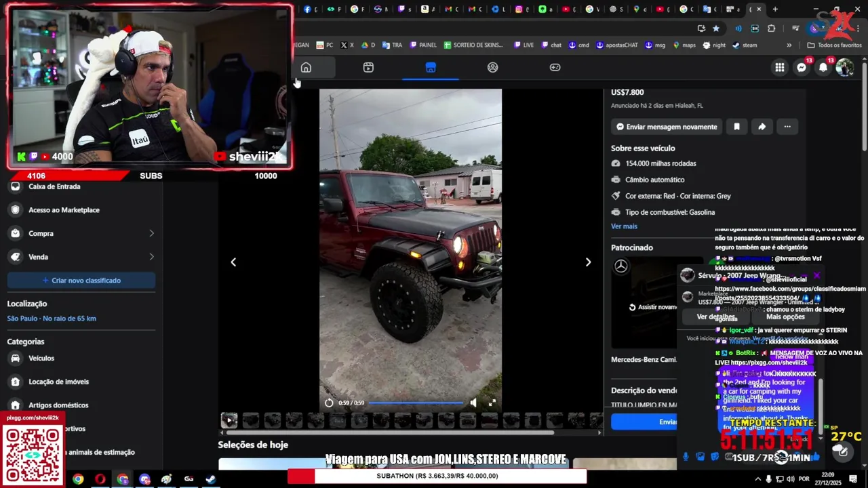
Task: Open the steam bookmark
Action: [744, 45]
